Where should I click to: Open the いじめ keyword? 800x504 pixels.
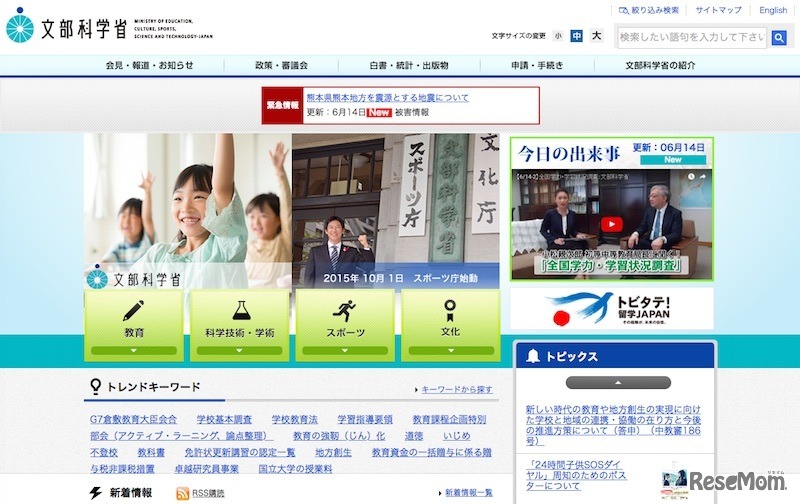(457, 436)
